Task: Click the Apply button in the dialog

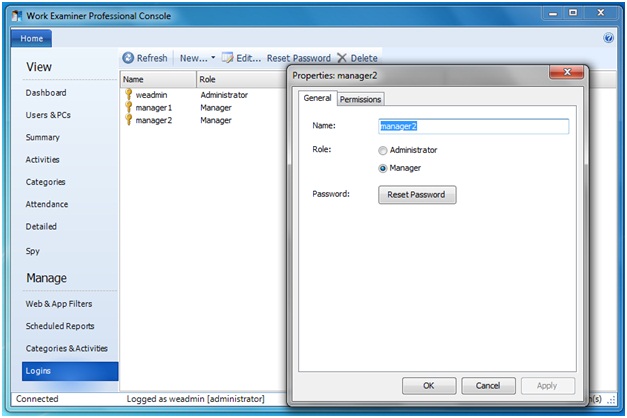Action: click(547, 386)
